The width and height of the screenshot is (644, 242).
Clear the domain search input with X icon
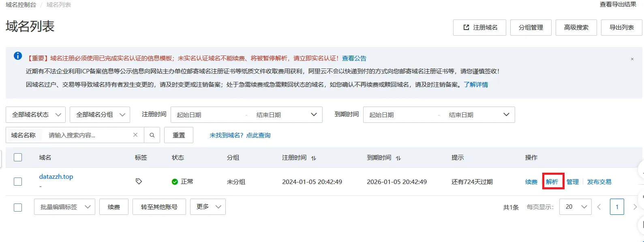pos(135,135)
